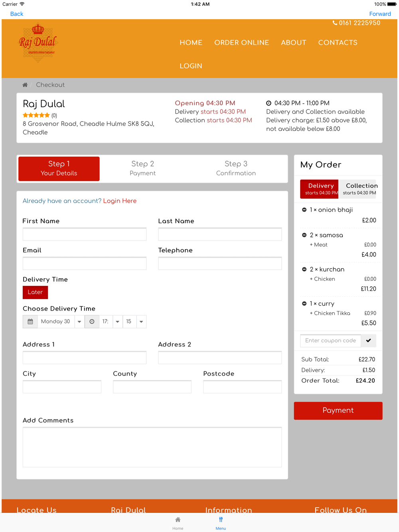The image size is (399, 532).
Task: Open the delivery hour dropdown
Action: coord(111,321)
